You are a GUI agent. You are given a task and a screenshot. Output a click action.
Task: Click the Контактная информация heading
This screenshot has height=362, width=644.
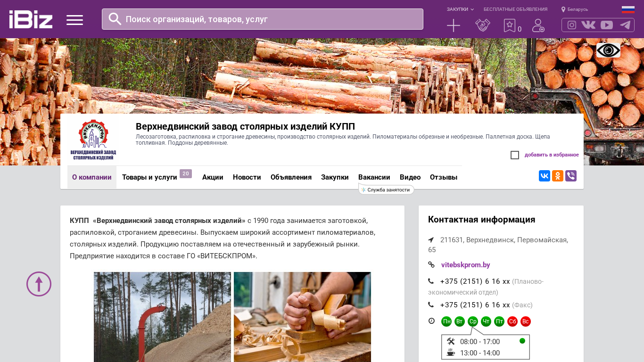click(481, 220)
